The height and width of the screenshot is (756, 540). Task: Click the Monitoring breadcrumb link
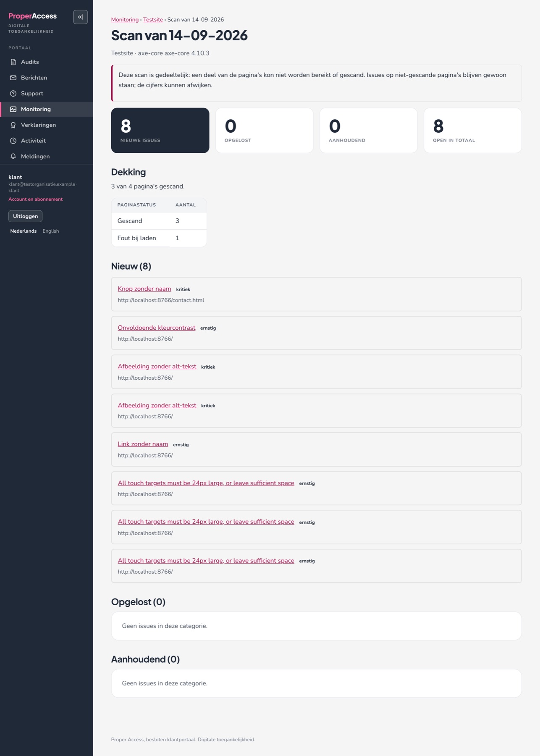pos(125,20)
